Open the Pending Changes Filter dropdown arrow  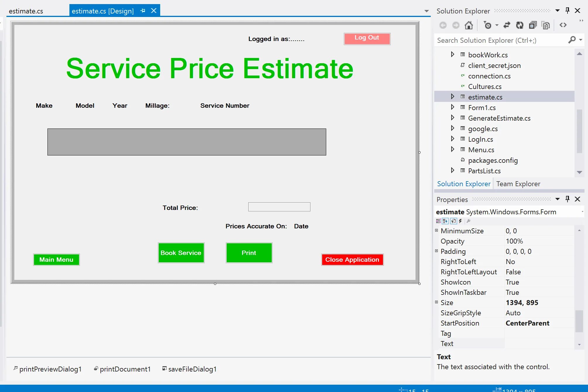pyautogui.click(x=497, y=25)
